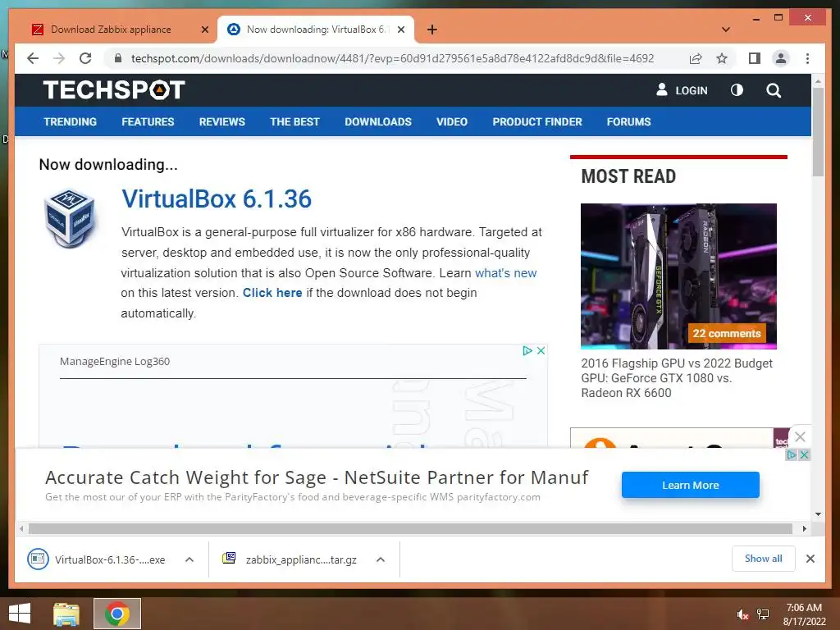This screenshot has width=840, height=630.
Task: Open a new tab with plus button
Action: (431, 30)
